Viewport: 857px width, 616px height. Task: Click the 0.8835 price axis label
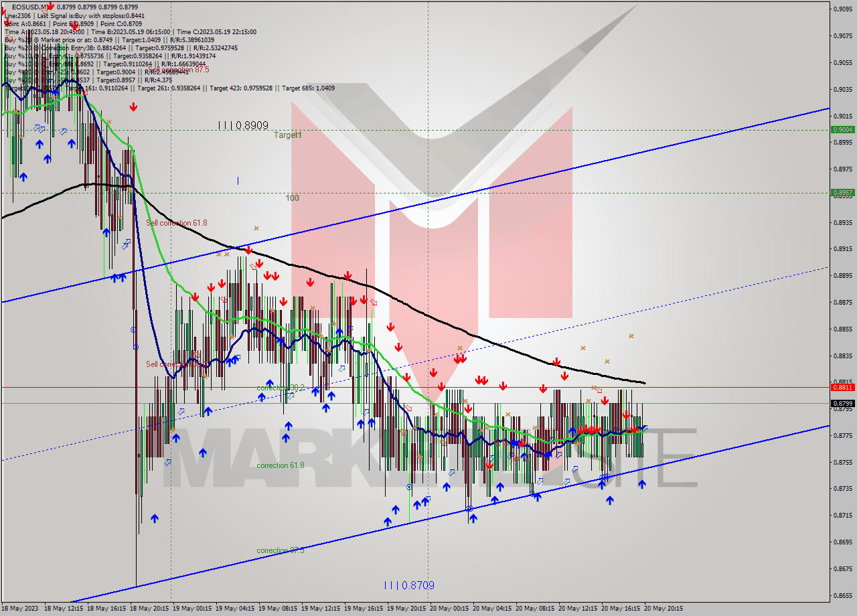tap(842, 356)
